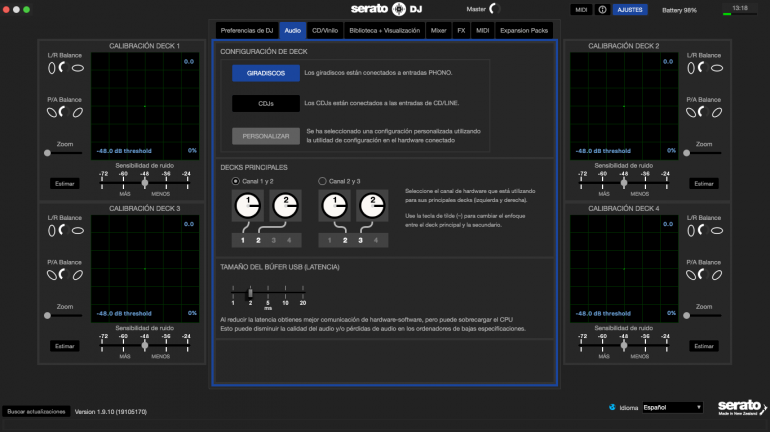Viewport: 770px width, 432px height.
Task: Click the Serato DJ logo at top
Action: click(x=386, y=9)
